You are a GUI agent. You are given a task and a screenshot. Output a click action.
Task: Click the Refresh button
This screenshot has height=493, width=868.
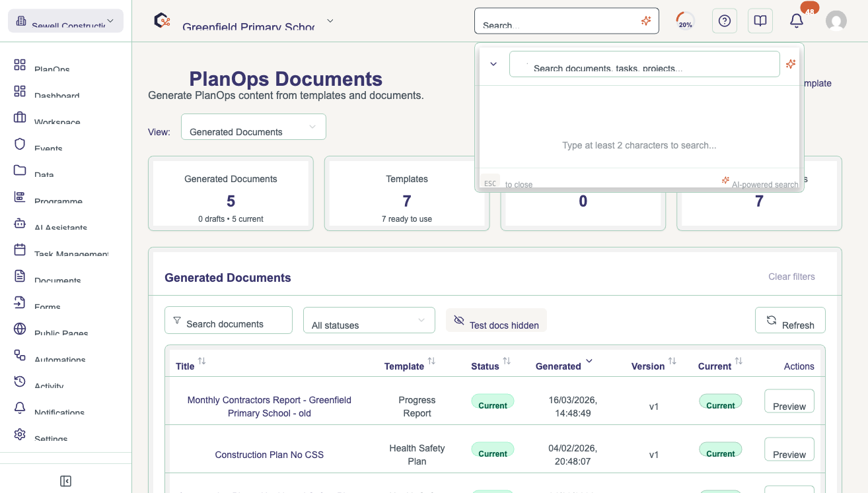coord(790,320)
